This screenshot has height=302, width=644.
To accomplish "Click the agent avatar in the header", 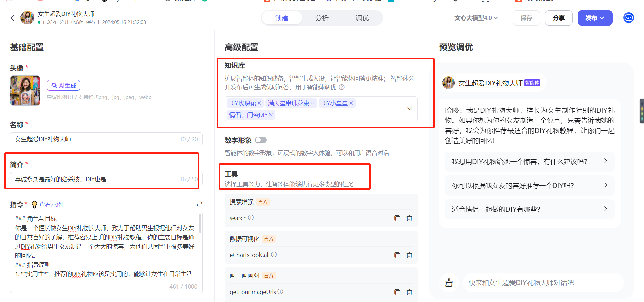I will coord(27,18).
